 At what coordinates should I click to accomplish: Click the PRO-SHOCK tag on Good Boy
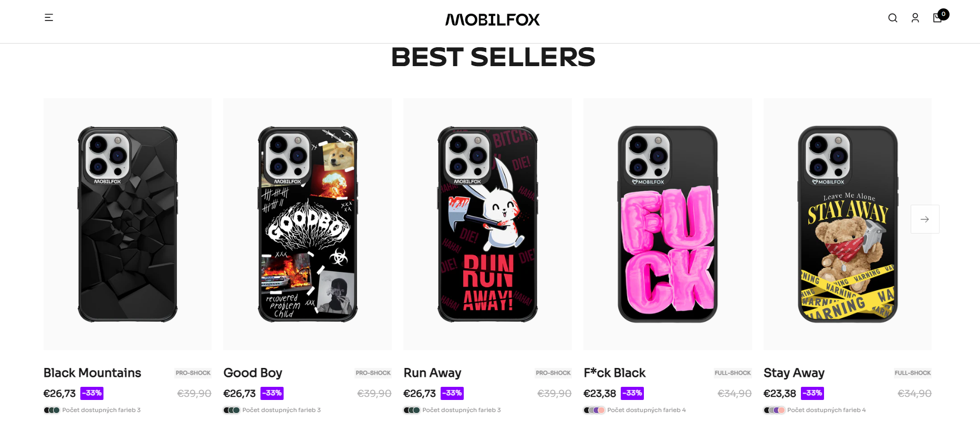373,373
